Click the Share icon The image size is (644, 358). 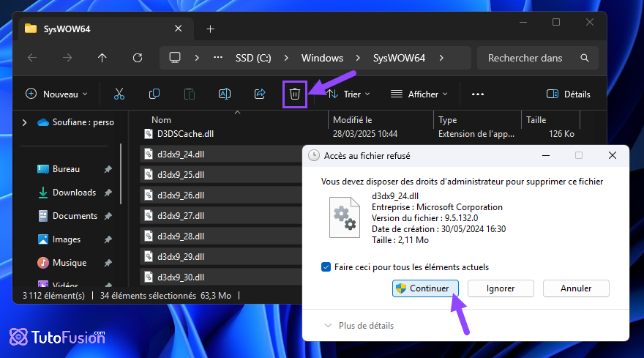pos(260,94)
